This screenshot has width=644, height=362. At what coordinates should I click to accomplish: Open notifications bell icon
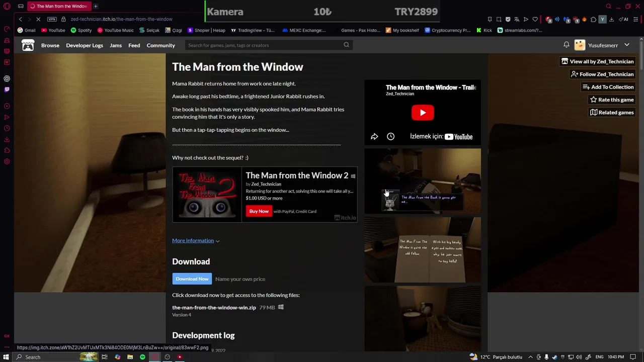click(566, 45)
